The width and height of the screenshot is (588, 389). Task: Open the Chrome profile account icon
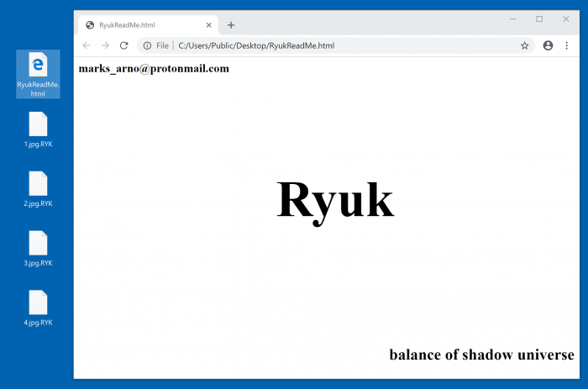[548, 45]
